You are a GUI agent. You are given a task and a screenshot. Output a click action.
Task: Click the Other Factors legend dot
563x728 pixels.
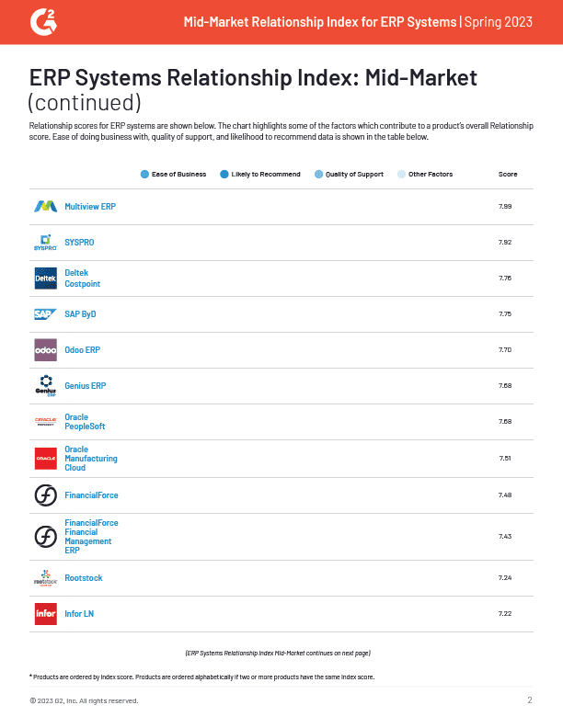[x=401, y=175]
